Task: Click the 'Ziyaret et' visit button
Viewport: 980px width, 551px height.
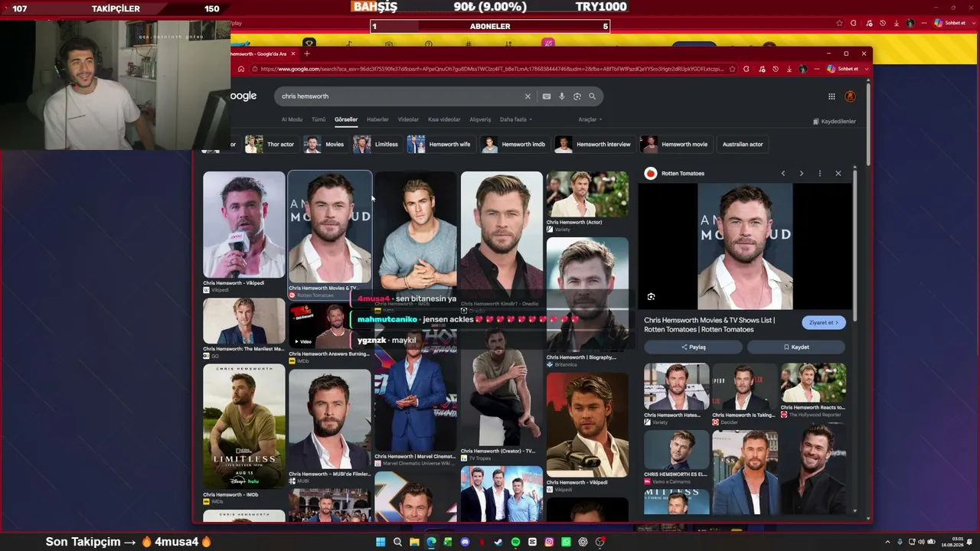Action: coord(824,323)
